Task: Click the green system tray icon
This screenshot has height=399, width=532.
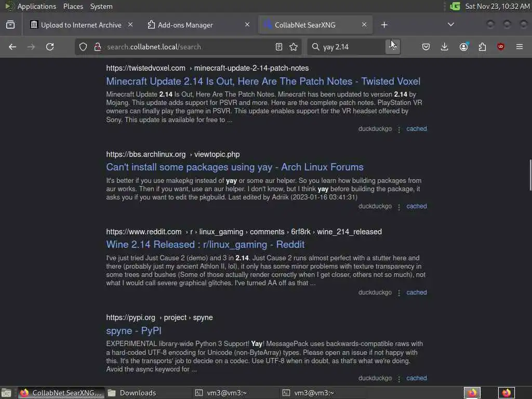Action: point(455,6)
